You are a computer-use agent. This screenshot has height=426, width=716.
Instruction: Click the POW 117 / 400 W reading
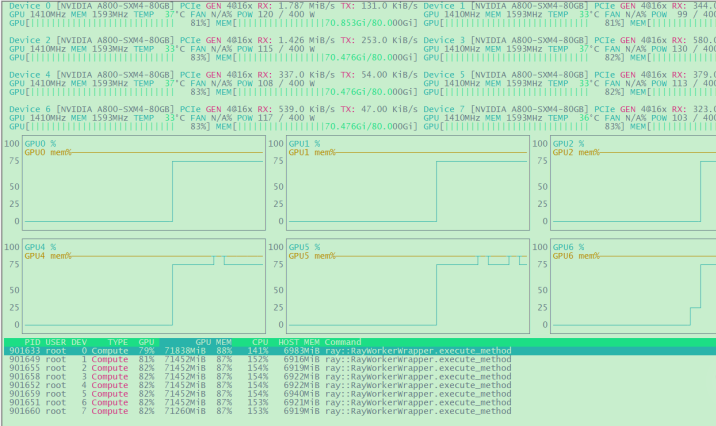point(276,118)
